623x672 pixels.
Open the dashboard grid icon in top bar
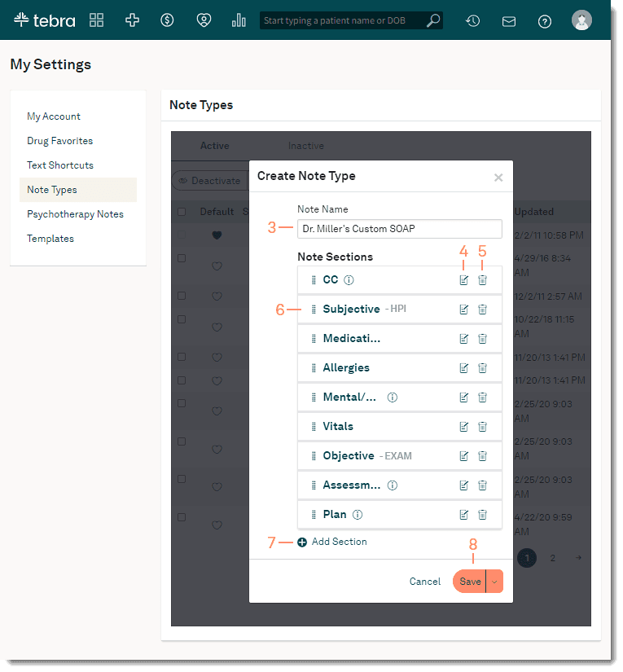96,20
